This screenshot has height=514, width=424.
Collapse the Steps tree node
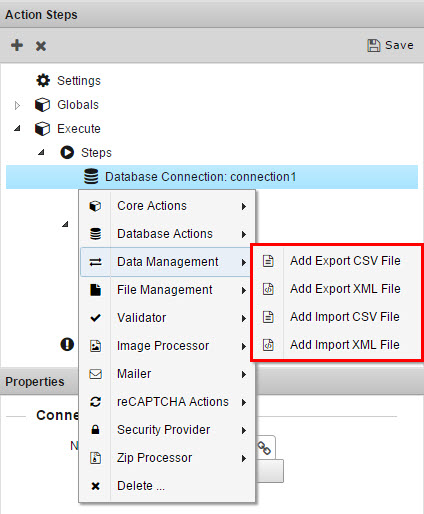point(41,152)
